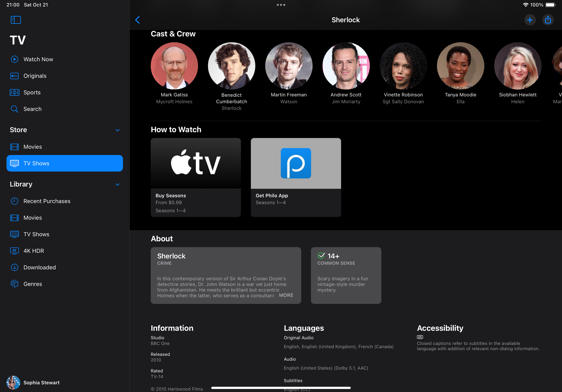Click the Recent Purchases clock icon

pyautogui.click(x=14, y=201)
